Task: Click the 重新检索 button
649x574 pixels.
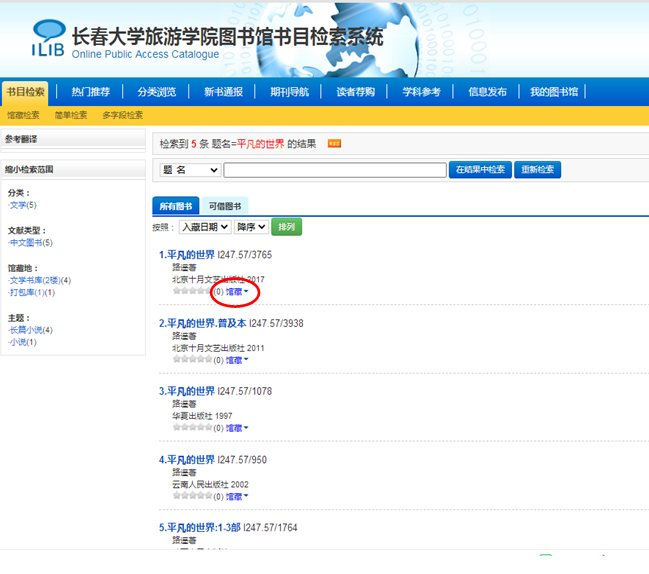Action: (538, 170)
